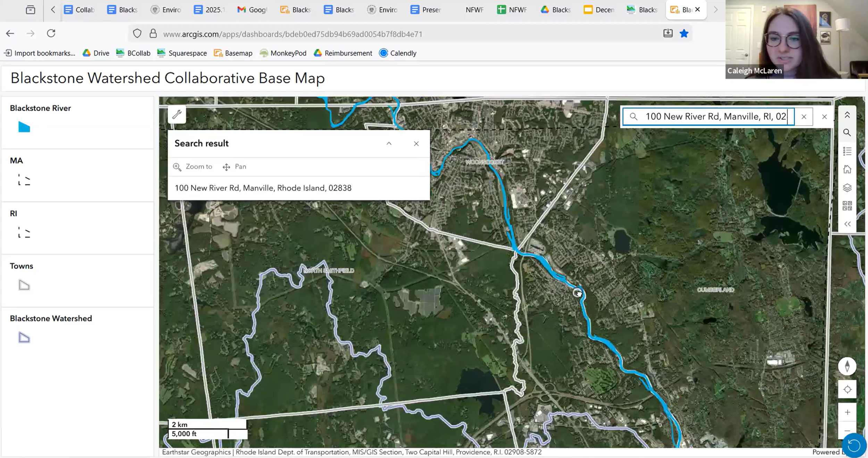The width and height of the screenshot is (868, 458).
Task: Zoom in with the plus button
Action: 847,412
